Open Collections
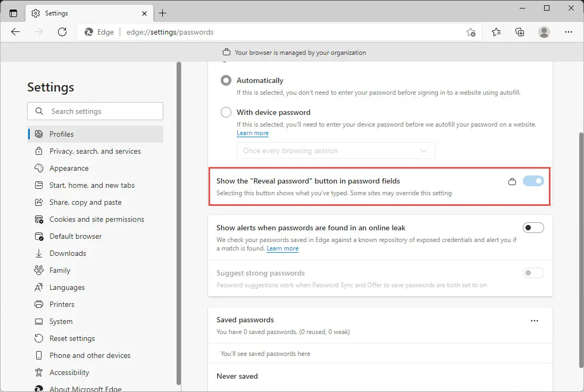 (x=520, y=32)
